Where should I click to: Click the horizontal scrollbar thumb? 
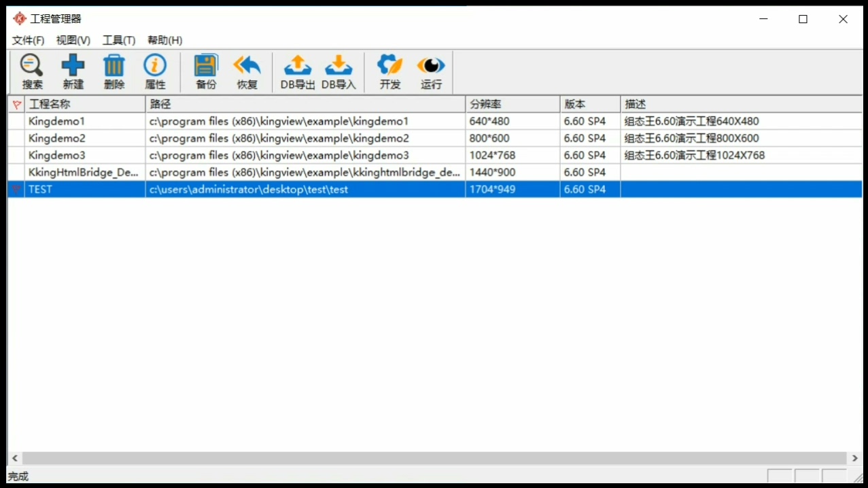tap(434, 459)
